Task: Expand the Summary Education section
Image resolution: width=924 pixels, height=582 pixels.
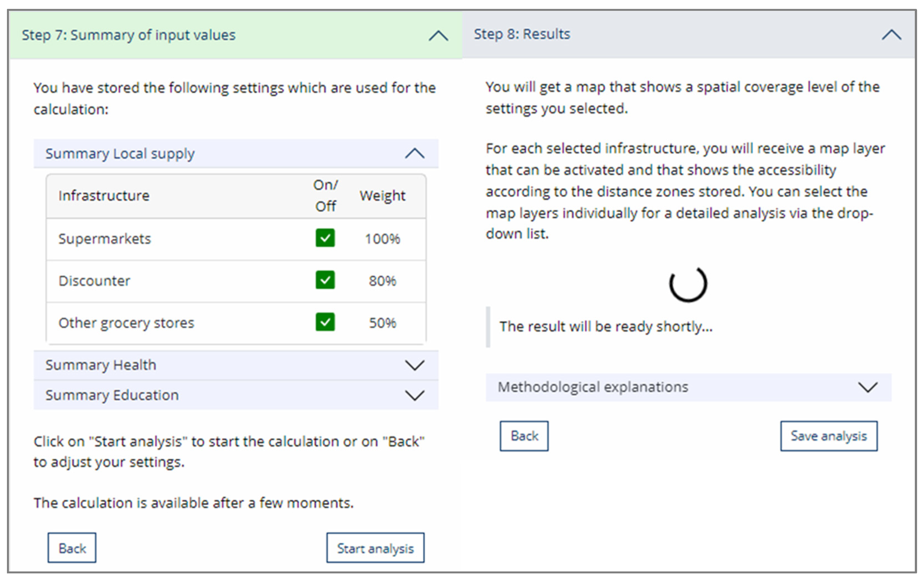Action: pyautogui.click(x=414, y=395)
